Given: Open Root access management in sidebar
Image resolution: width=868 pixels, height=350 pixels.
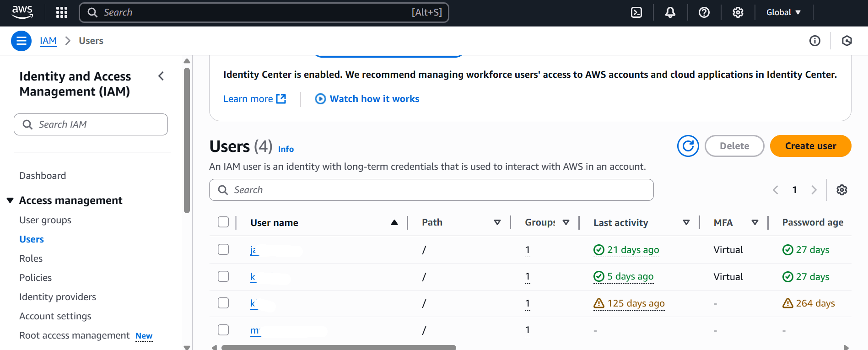Looking at the screenshot, I should coord(75,335).
